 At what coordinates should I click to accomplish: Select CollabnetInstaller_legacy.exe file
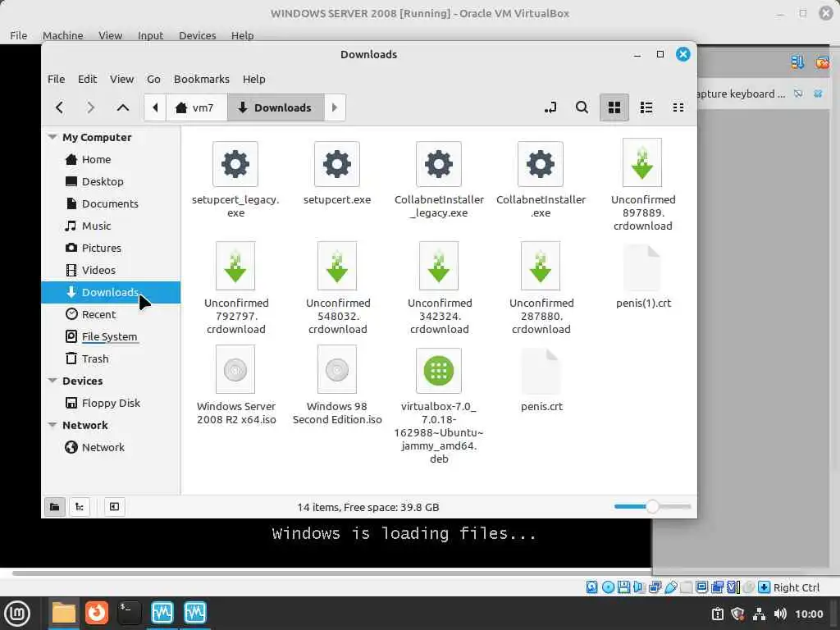tap(440, 180)
